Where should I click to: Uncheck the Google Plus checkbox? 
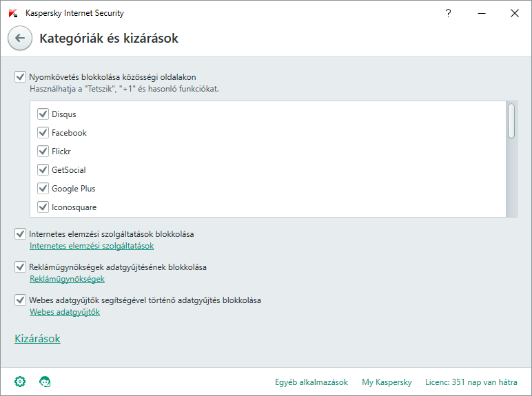point(43,188)
